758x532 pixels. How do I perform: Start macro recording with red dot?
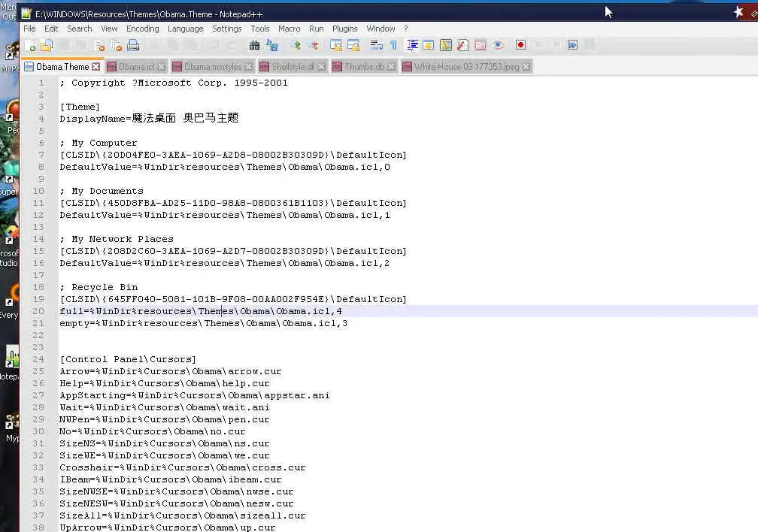click(520, 45)
